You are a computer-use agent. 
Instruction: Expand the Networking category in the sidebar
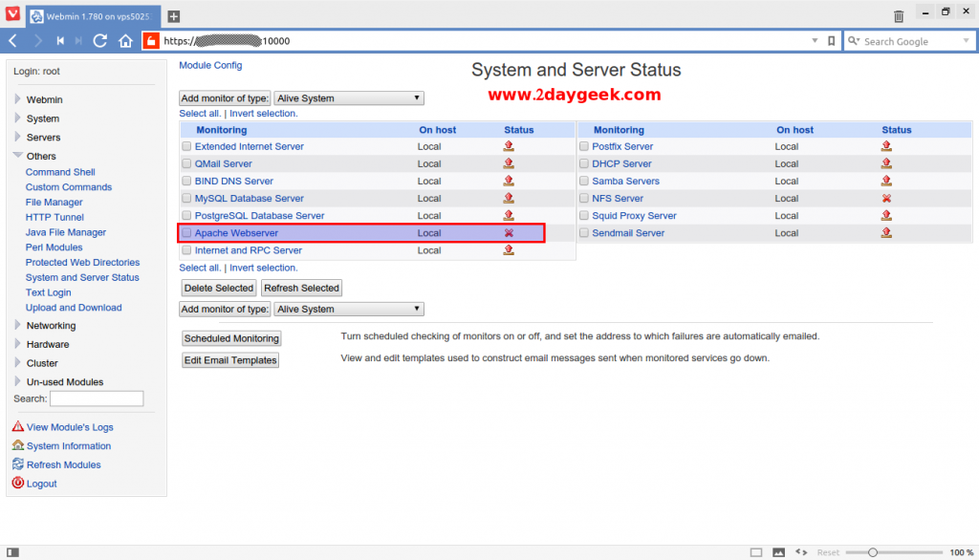click(16, 325)
